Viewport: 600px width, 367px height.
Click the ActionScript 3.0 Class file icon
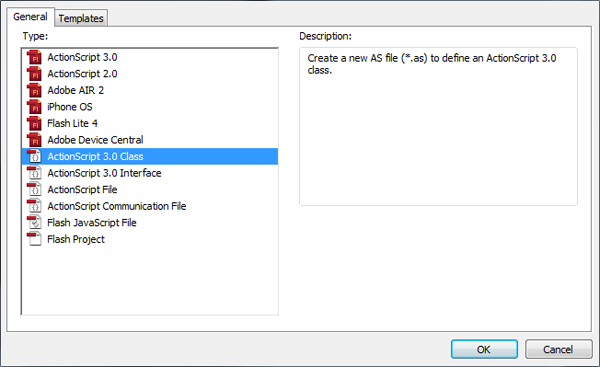tap(34, 156)
